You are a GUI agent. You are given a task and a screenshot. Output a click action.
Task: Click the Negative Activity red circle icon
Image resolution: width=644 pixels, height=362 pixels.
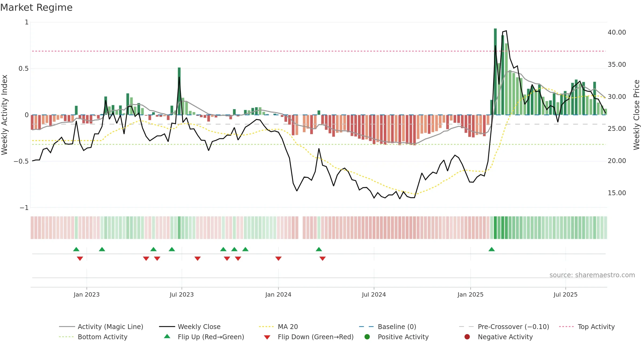tap(467, 337)
